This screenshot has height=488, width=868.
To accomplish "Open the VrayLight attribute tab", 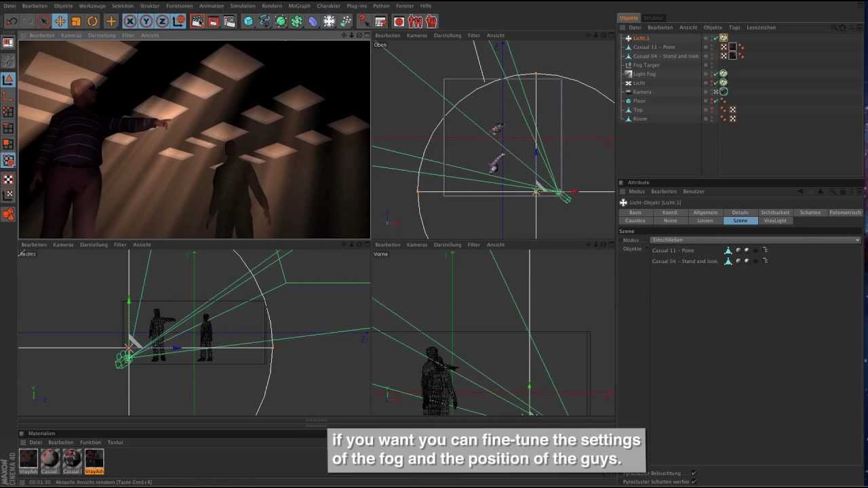I will coord(774,220).
